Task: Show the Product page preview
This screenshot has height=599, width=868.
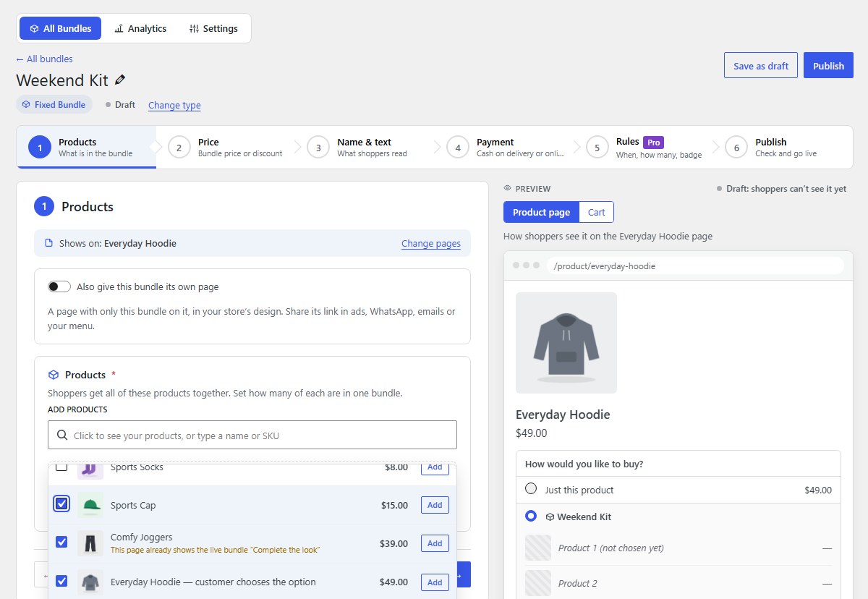Action: pyautogui.click(x=542, y=212)
